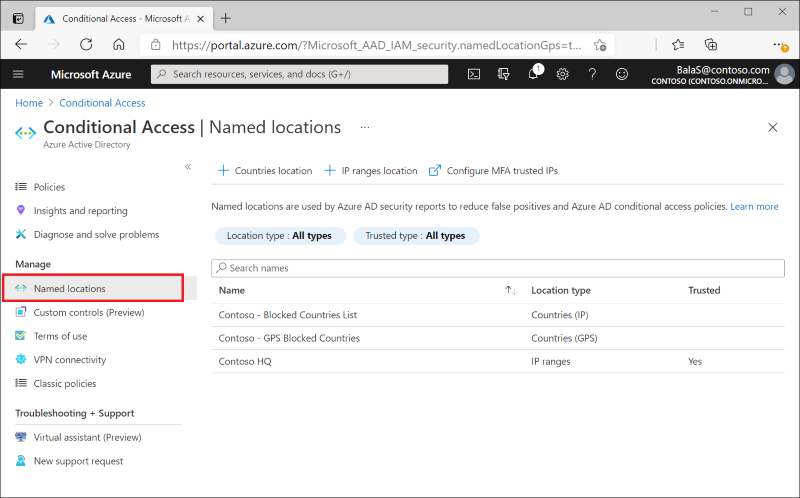This screenshot has height=498, width=800.
Task: Click the Search names field
Action: pyautogui.click(x=497, y=268)
